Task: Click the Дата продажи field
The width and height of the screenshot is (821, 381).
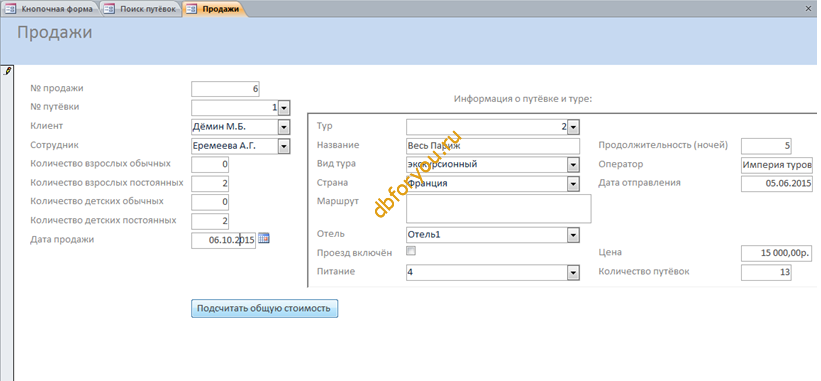Action: coord(224,240)
